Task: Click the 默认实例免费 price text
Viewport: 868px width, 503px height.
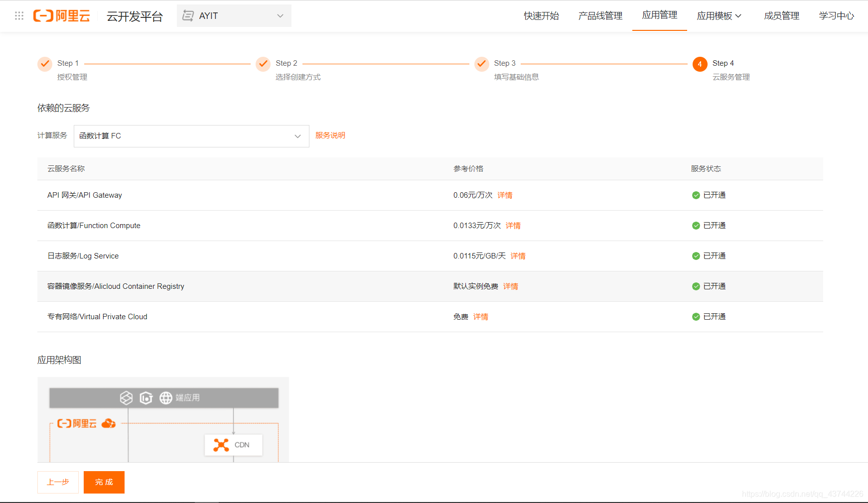Action: coord(476,286)
